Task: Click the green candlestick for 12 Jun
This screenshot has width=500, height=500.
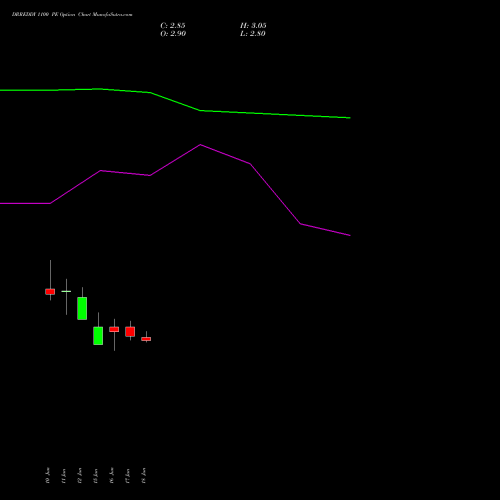Action: (82, 308)
